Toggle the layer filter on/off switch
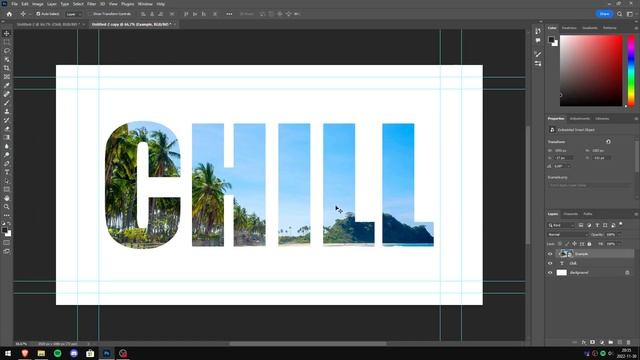This screenshot has height=360, width=640. 621,224
